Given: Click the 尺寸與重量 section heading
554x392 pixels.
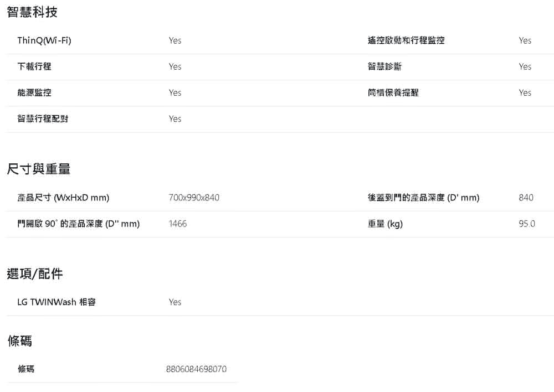Looking at the screenshot, I should [38, 169].
